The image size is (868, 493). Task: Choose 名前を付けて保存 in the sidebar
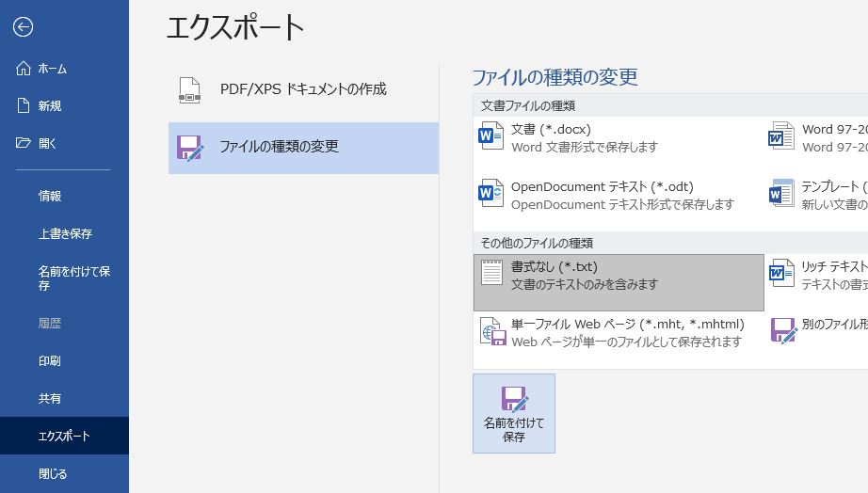click(x=64, y=278)
